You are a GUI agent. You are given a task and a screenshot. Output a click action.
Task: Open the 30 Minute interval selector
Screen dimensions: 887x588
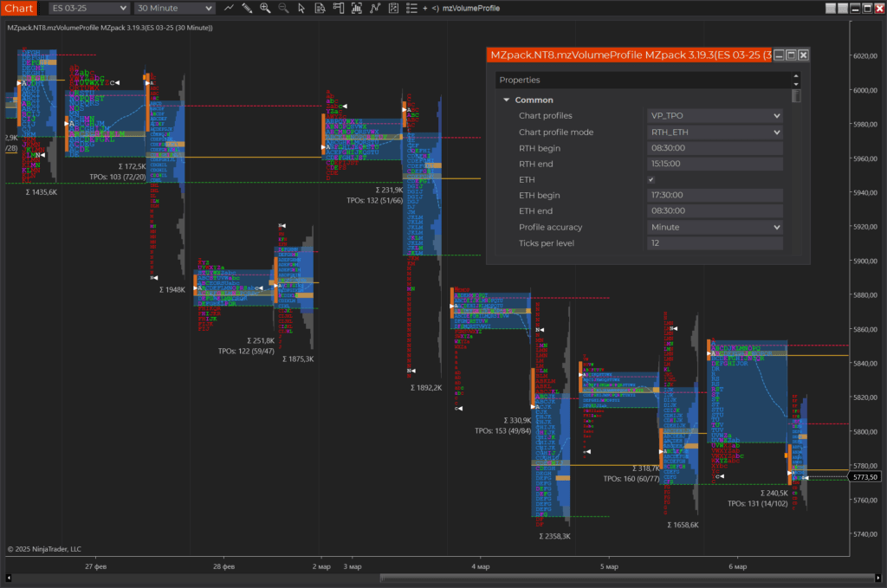click(174, 8)
